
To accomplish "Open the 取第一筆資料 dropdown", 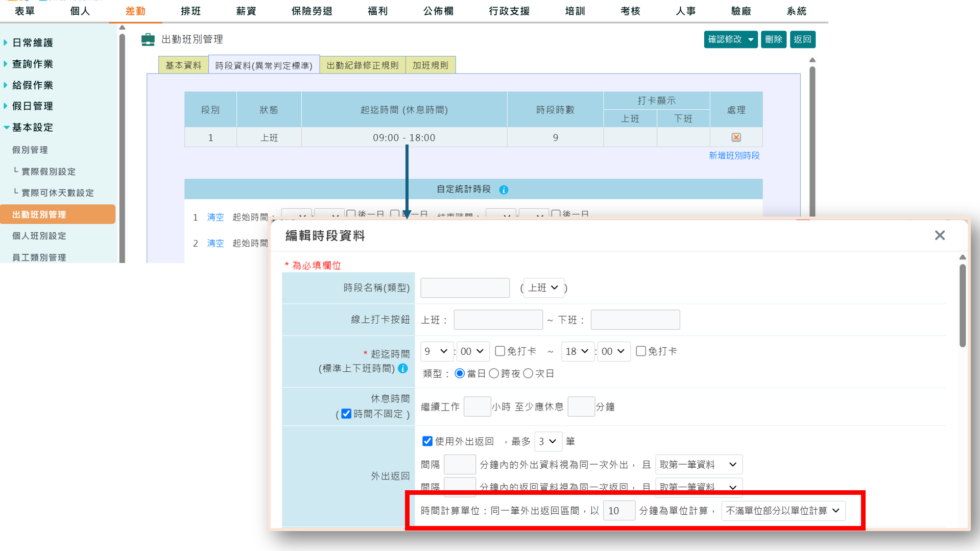I will point(699,464).
